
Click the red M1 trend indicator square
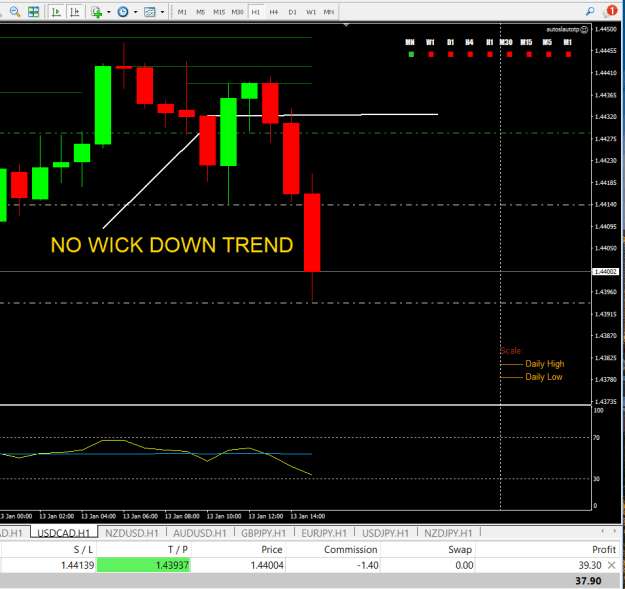click(568, 54)
